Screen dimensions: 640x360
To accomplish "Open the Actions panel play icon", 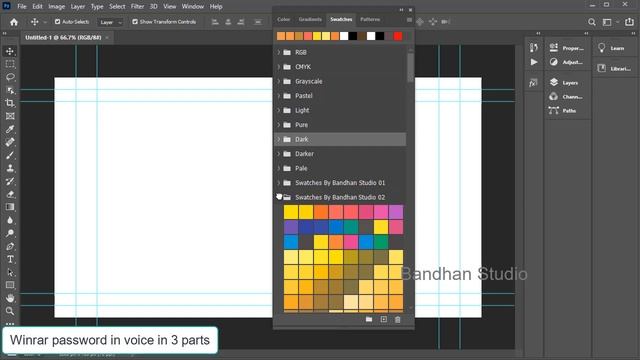I will click(533, 62).
